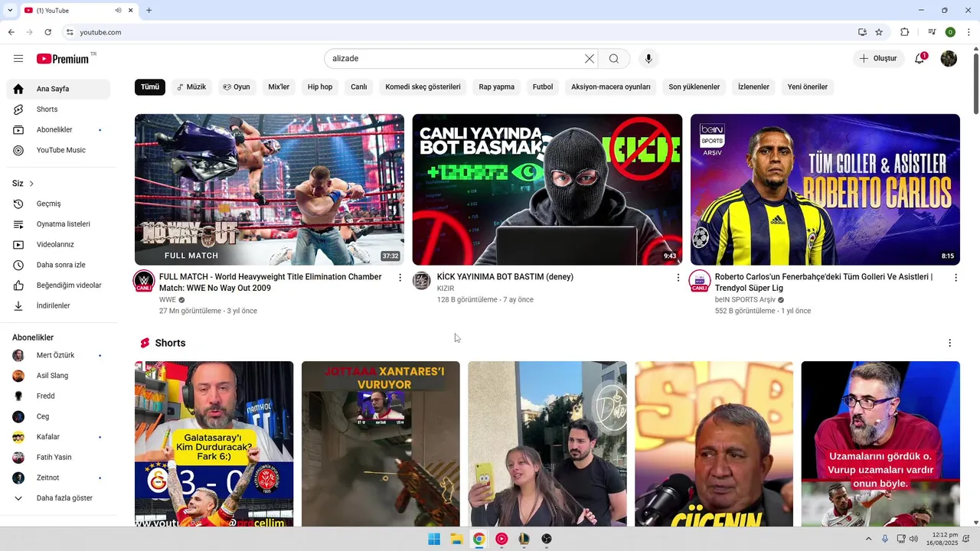Open Geçmiş history
980x551 pixels.
[x=58, y=204]
